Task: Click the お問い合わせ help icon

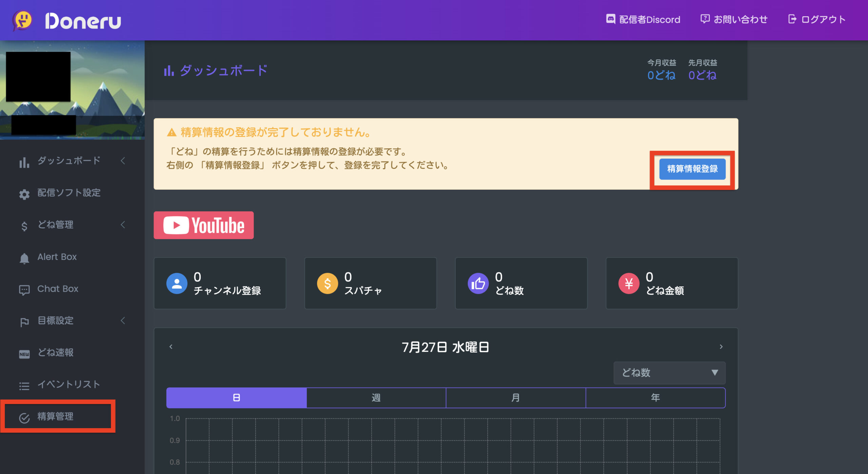Action: click(705, 19)
